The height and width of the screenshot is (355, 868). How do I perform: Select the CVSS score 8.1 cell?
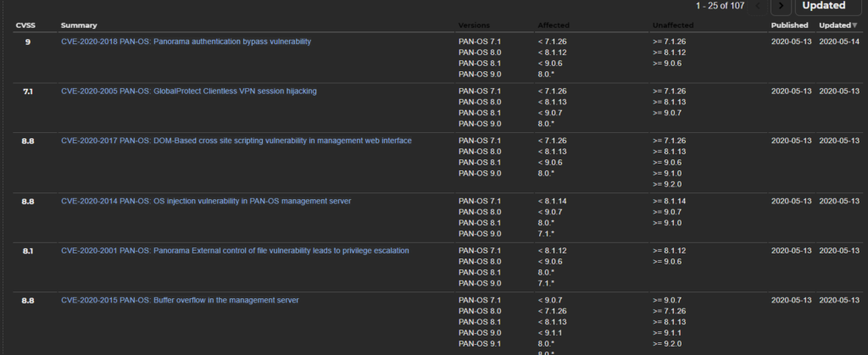(x=28, y=251)
